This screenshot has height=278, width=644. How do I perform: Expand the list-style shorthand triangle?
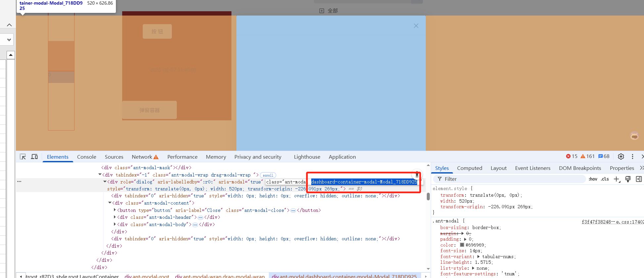point(474,268)
